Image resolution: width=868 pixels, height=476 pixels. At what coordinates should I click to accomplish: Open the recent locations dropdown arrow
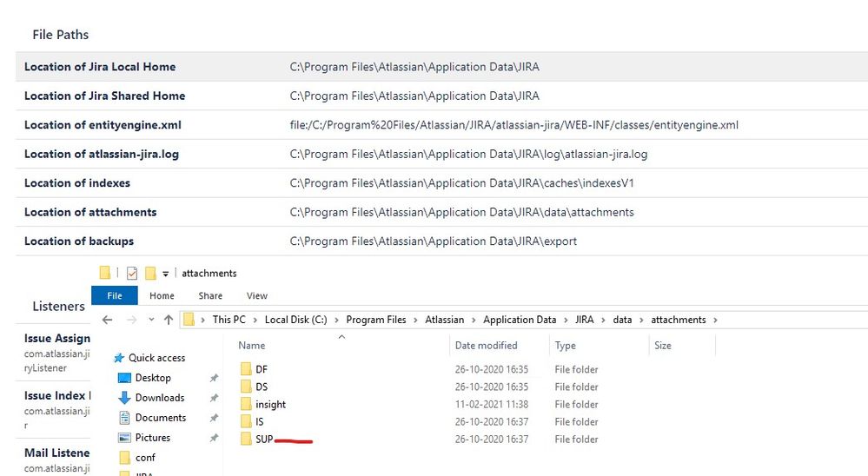(x=151, y=320)
